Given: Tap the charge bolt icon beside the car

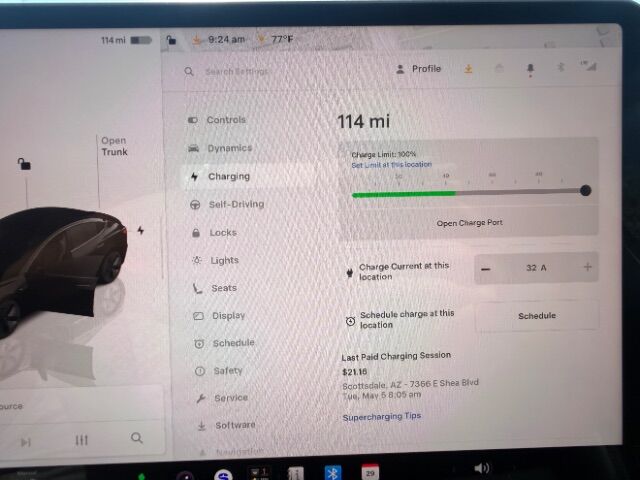Looking at the screenshot, I should click(x=141, y=231).
